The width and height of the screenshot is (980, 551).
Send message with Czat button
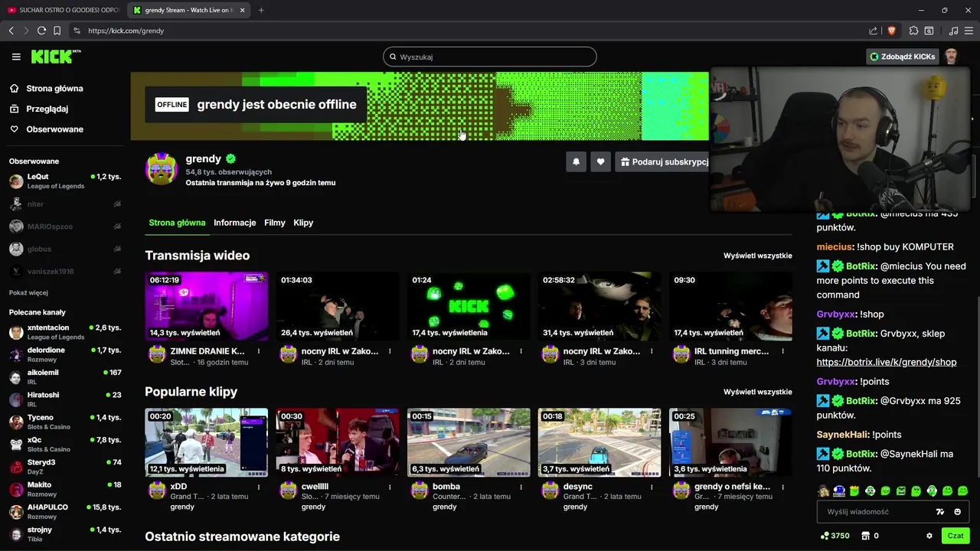[955, 536]
